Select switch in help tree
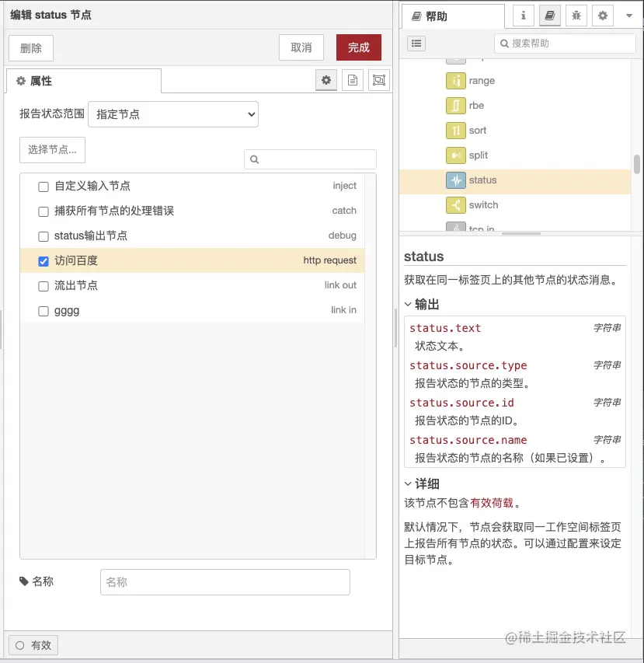This screenshot has width=644, height=663. (x=483, y=205)
